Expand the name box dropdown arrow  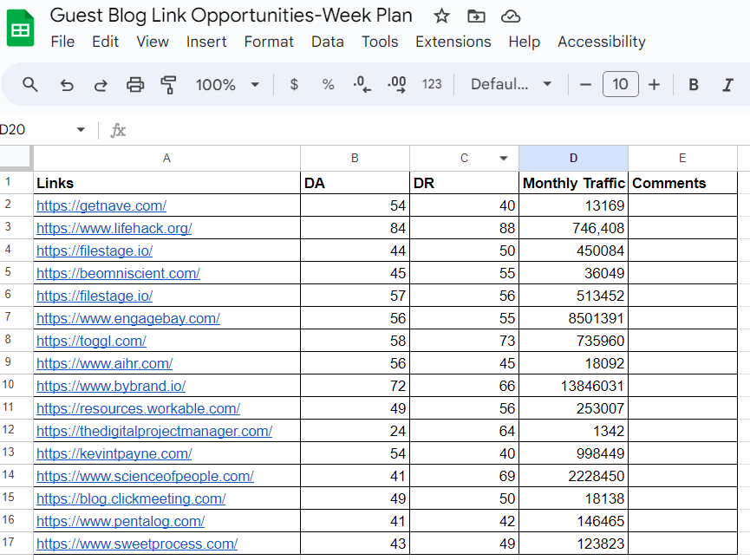pos(81,130)
